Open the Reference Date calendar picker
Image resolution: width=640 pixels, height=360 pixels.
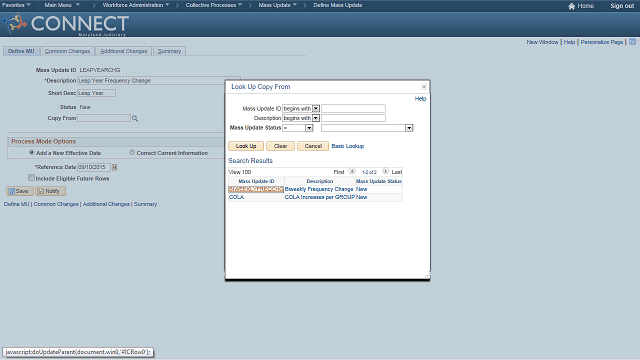tap(115, 167)
